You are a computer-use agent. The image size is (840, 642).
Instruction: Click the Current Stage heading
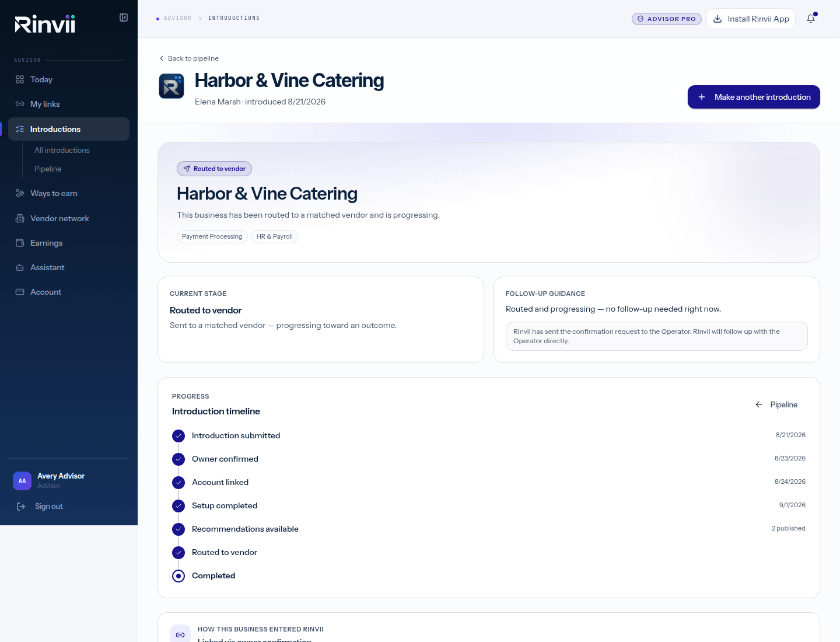198,294
